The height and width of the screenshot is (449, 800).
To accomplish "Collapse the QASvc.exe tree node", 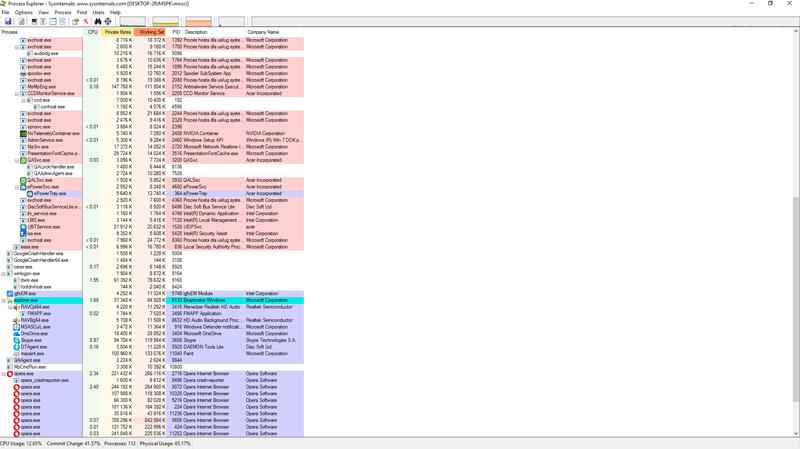I will pos(17,160).
